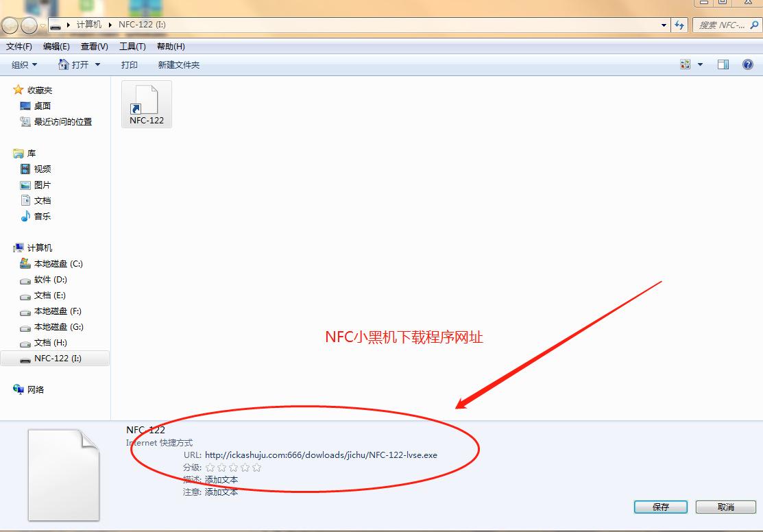The image size is (763, 532).
Task: Open the 查看(V) menu
Action: point(94,47)
